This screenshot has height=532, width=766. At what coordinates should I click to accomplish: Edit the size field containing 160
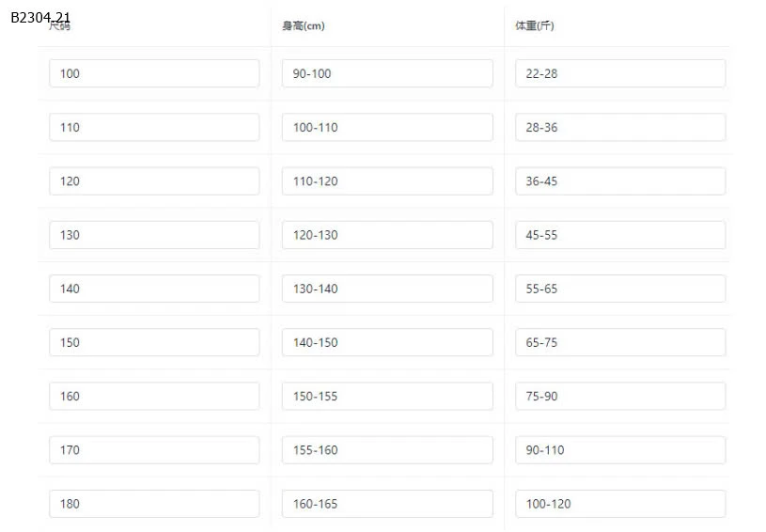154,396
